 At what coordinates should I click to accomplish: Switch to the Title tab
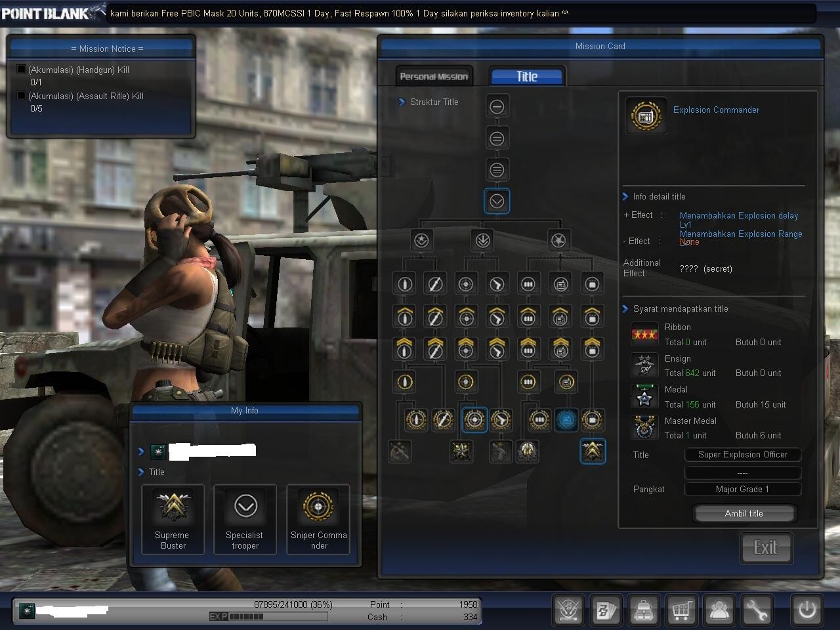point(527,76)
